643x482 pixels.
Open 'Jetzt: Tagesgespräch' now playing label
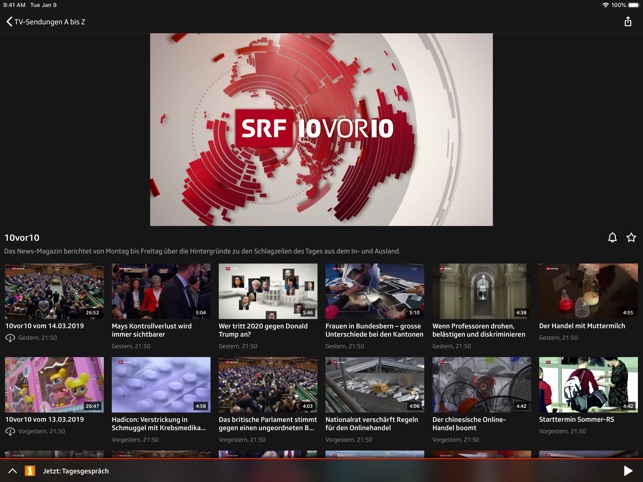[76, 471]
